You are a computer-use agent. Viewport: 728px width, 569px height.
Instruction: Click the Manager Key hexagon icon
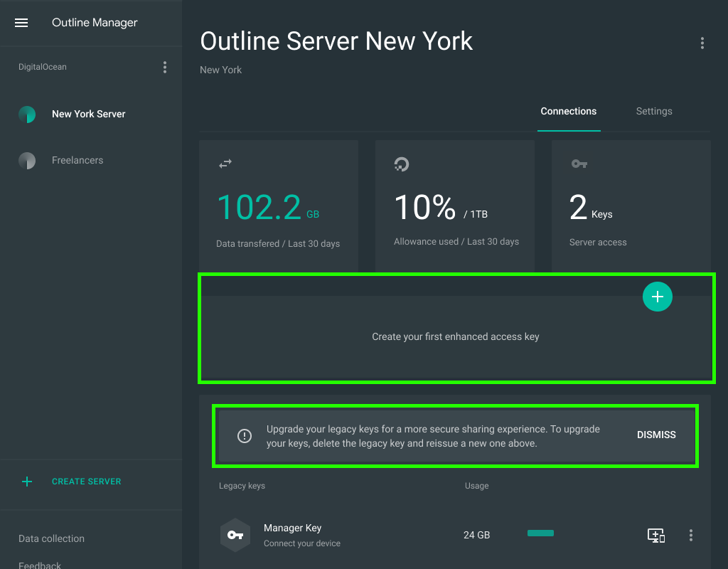pos(235,535)
